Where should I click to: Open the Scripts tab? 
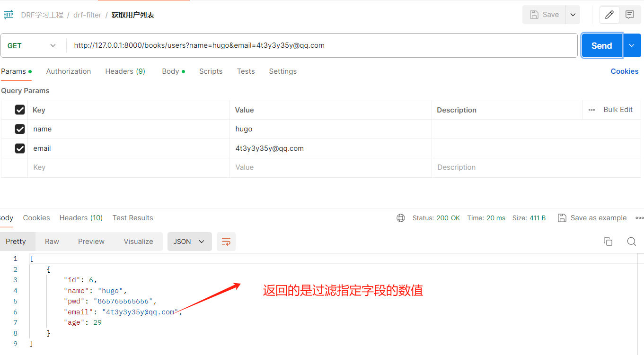click(211, 71)
